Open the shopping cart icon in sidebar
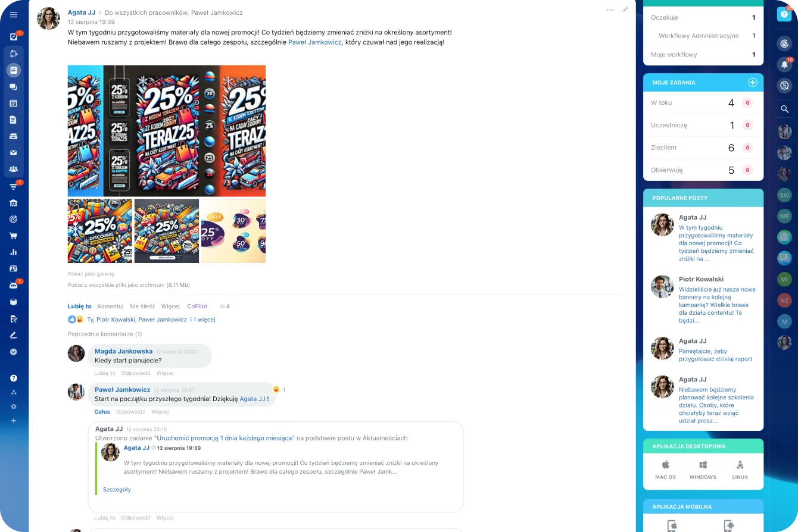The height and width of the screenshot is (532, 798). (14, 236)
